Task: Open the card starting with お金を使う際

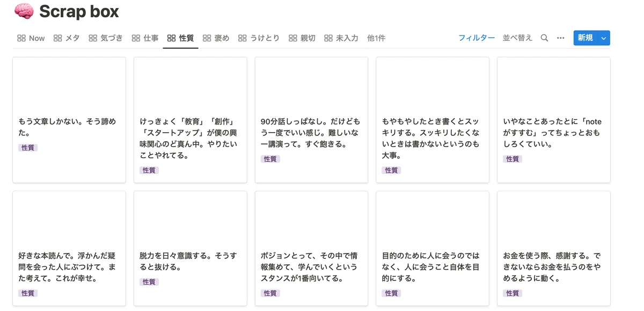Action: (554, 248)
